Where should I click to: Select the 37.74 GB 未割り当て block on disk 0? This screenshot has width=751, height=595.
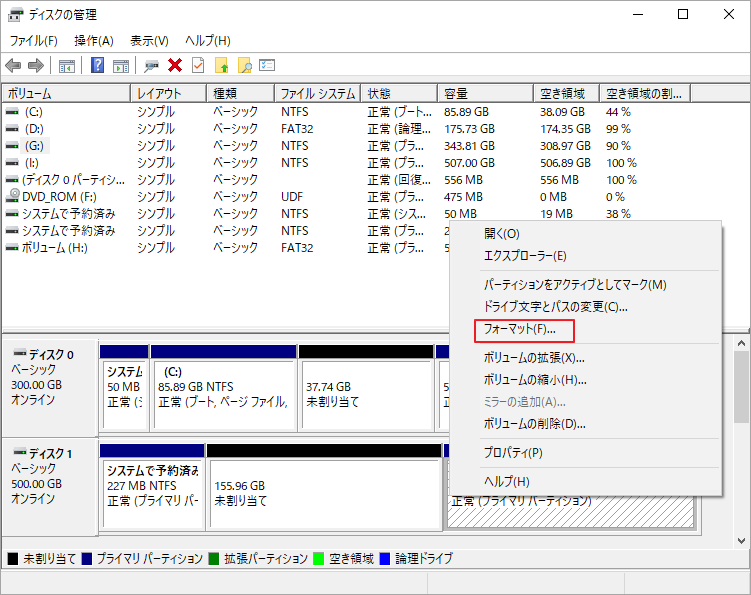tap(366, 388)
